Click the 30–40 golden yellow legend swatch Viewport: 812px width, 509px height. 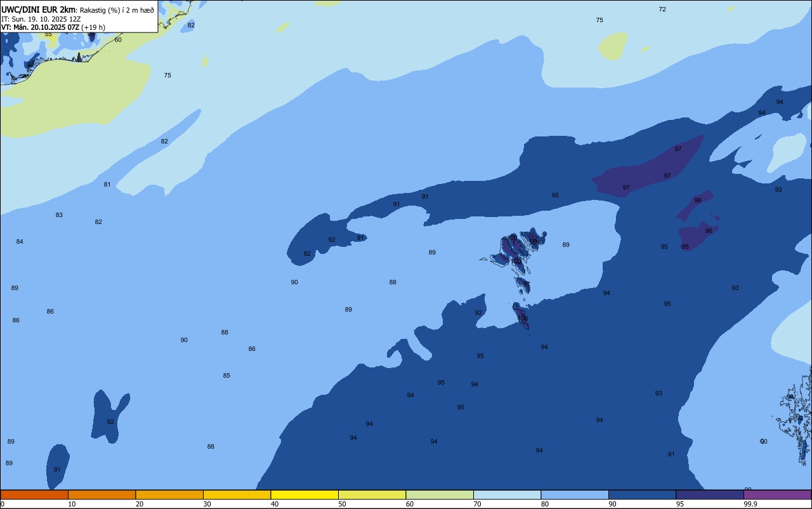point(237,494)
